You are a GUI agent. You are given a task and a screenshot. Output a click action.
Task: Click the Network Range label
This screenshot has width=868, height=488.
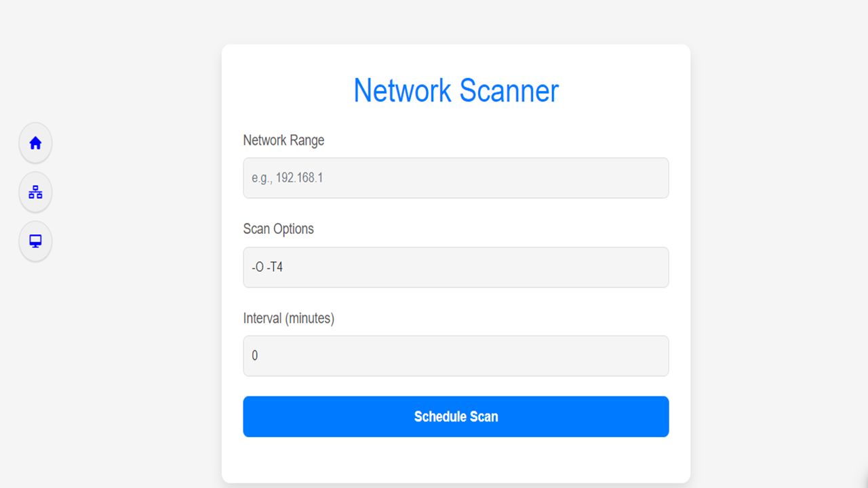coord(283,140)
